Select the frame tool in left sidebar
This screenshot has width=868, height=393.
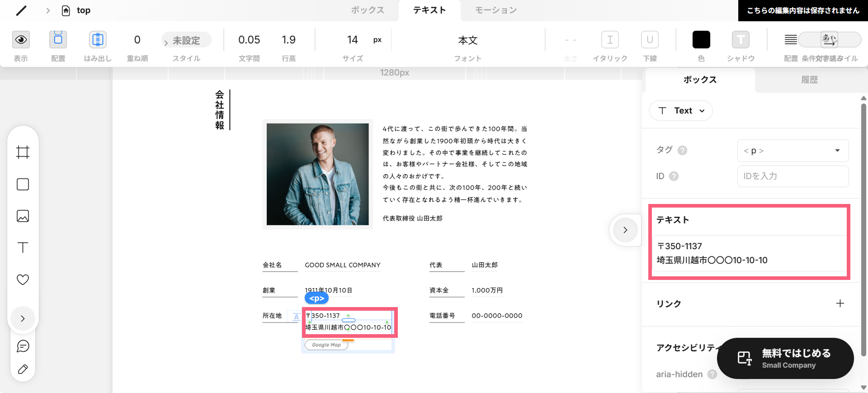[x=23, y=152]
